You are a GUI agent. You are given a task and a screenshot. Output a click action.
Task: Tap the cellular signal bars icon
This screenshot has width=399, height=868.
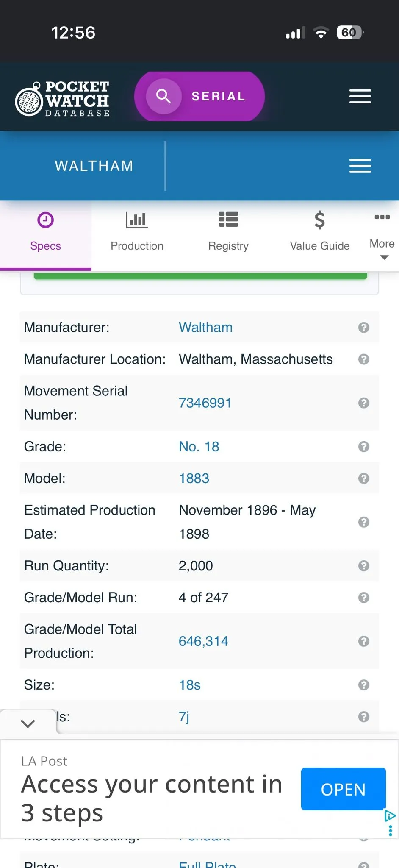[x=296, y=33]
